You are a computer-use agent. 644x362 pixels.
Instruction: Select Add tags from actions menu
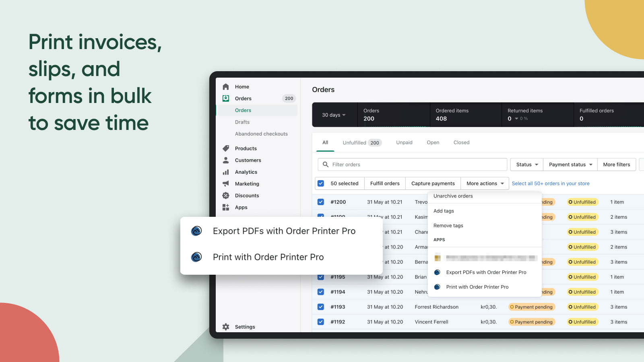click(444, 211)
